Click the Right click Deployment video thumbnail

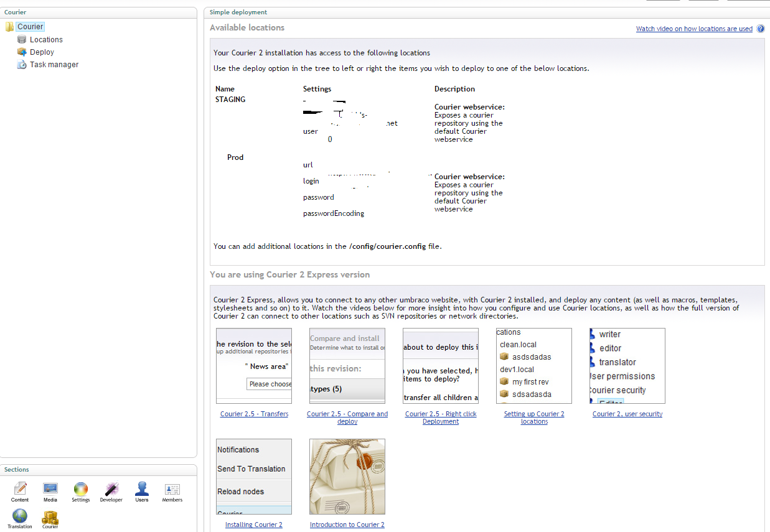pyautogui.click(x=441, y=366)
